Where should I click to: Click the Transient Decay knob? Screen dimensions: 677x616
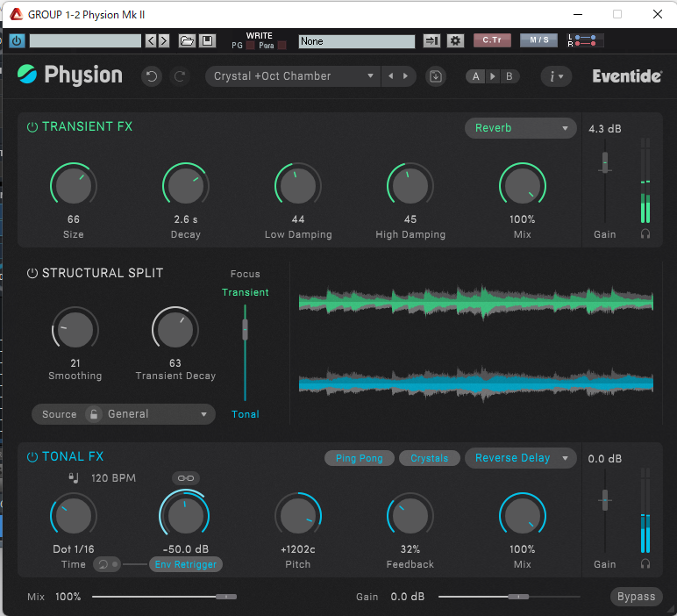tap(175, 329)
